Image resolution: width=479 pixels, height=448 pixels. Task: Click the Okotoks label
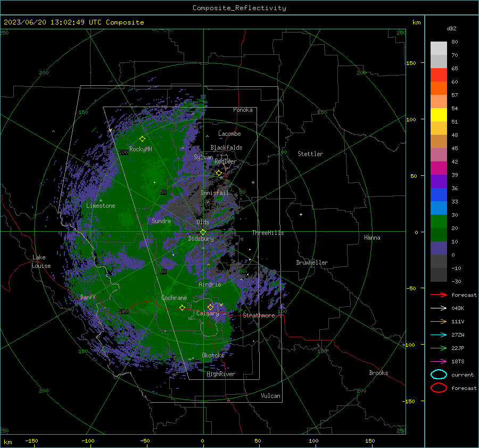click(x=213, y=355)
